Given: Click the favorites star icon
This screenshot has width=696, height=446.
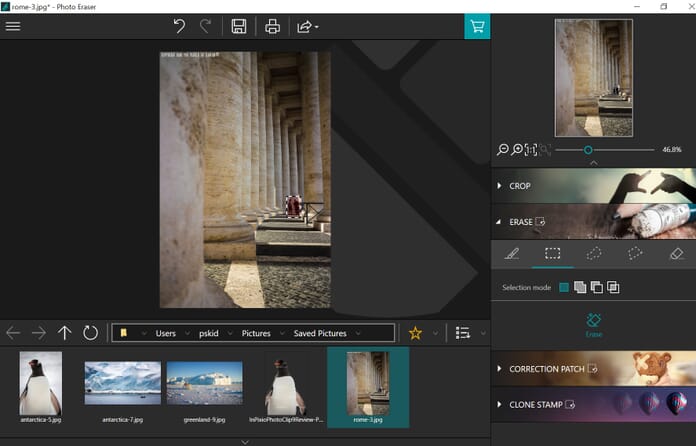Looking at the screenshot, I should coord(415,333).
